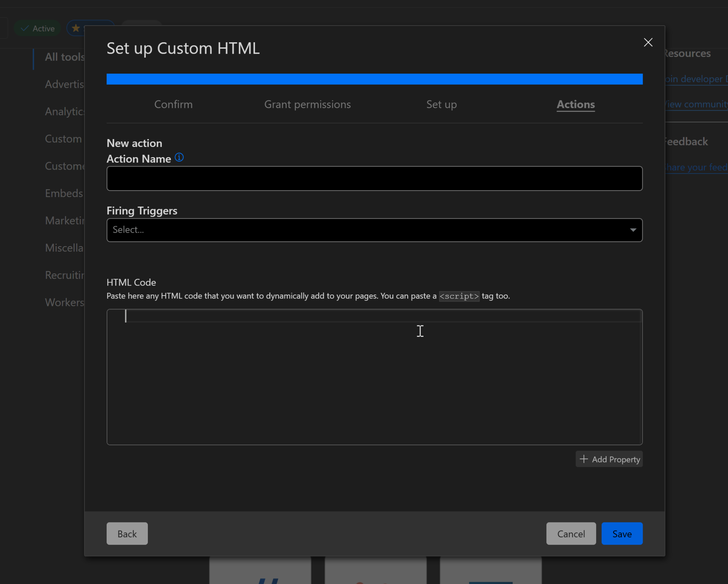Click inside the HTML Code editor
Viewport: 728px width, 584px height.
[x=374, y=377]
